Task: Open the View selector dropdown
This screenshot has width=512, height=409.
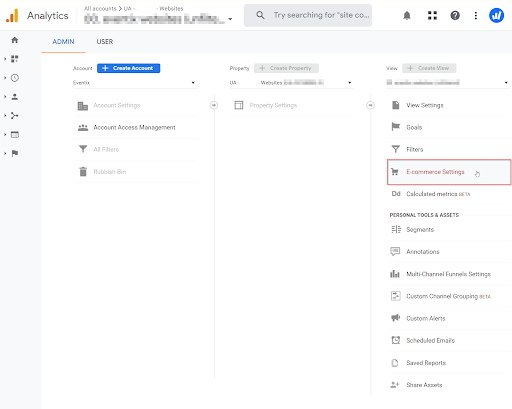Action: (x=447, y=82)
